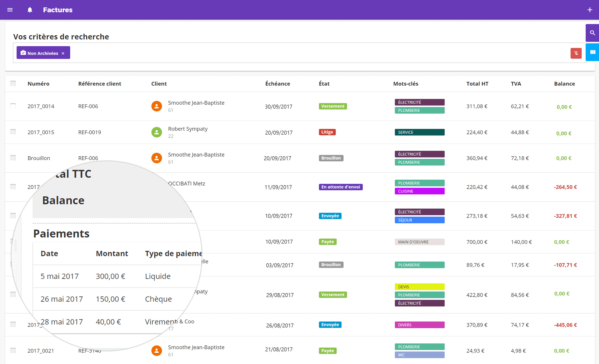Click the SÉJOUR keyword tag
The image size is (599, 364).
(x=420, y=220)
